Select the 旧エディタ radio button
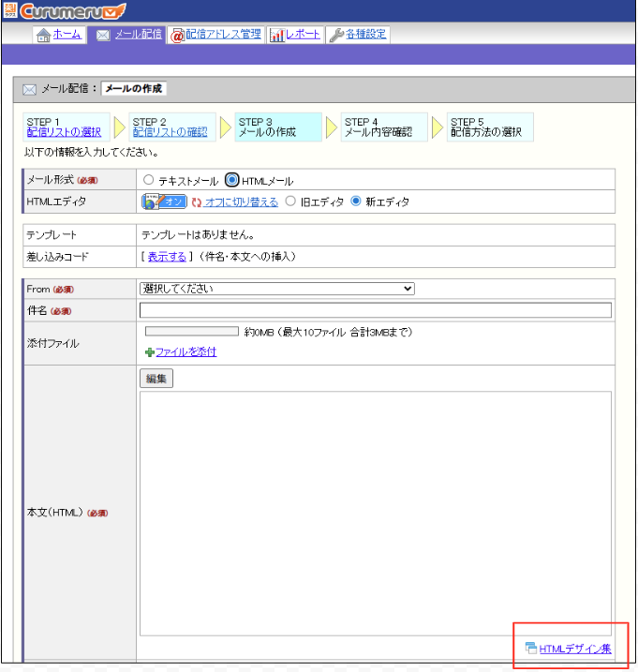Image resolution: width=638 pixels, height=672 pixels. pos(290,202)
